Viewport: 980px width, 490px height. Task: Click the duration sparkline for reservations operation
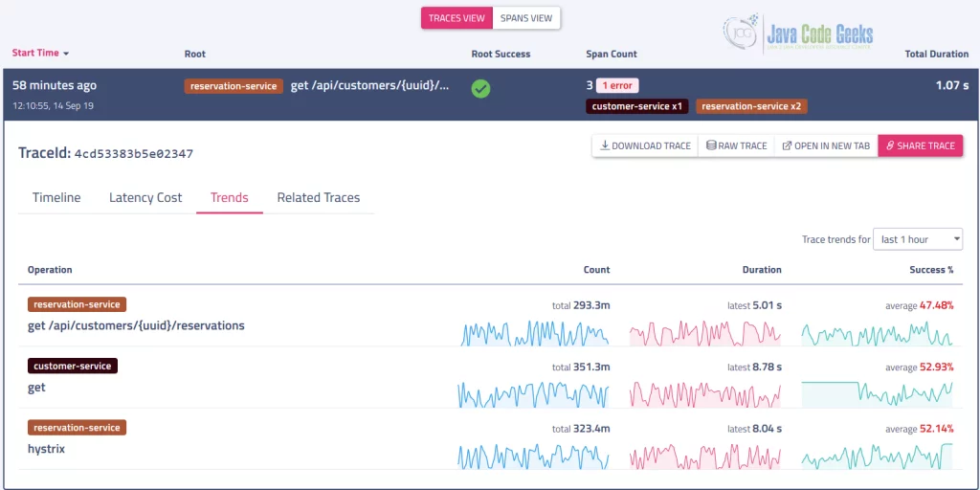click(705, 333)
